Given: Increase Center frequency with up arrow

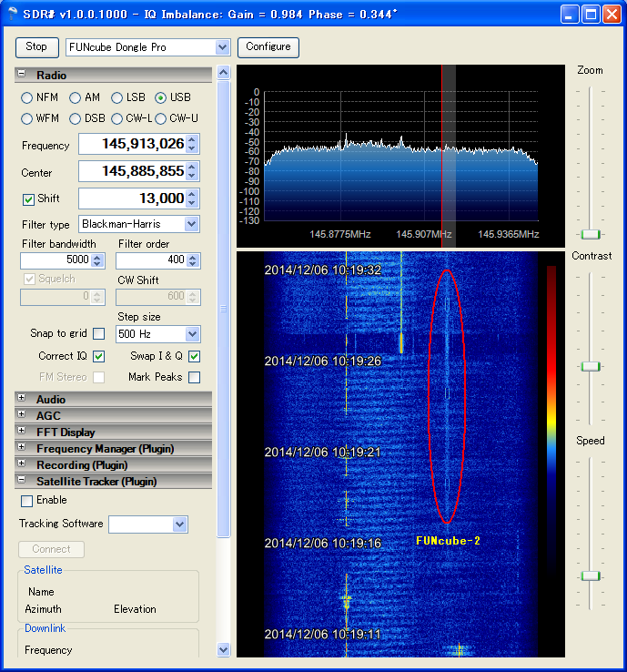Looking at the screenshot, I should [x=192, y=168].
